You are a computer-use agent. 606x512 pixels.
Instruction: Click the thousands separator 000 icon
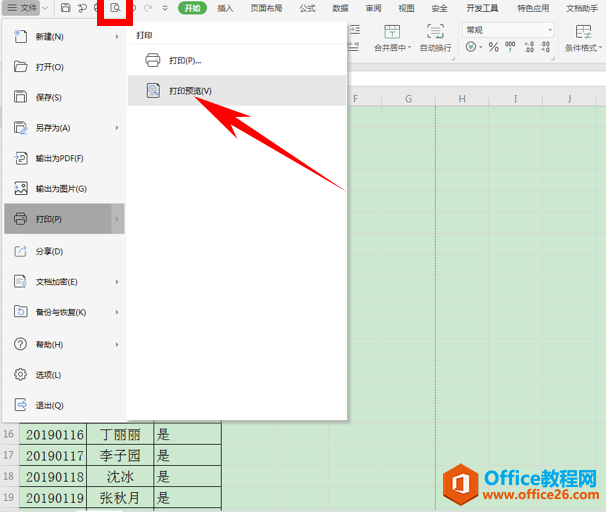tap(510, 47)
